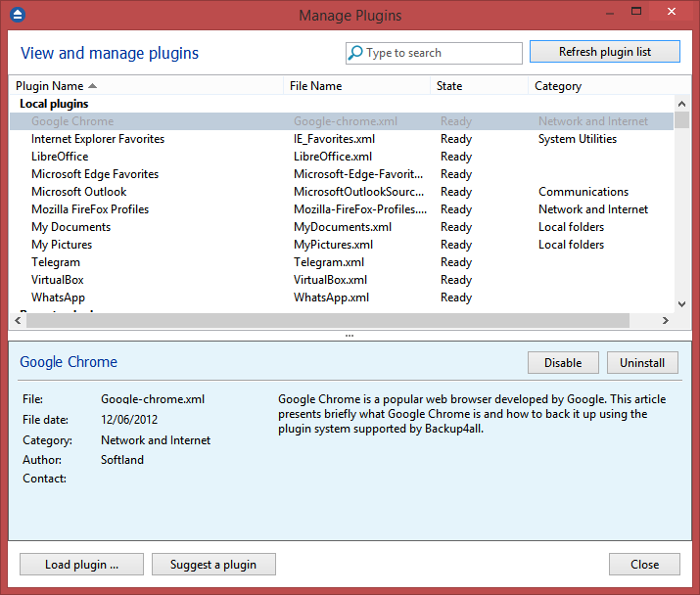Click the horizontal scroll left arrow

18,320
